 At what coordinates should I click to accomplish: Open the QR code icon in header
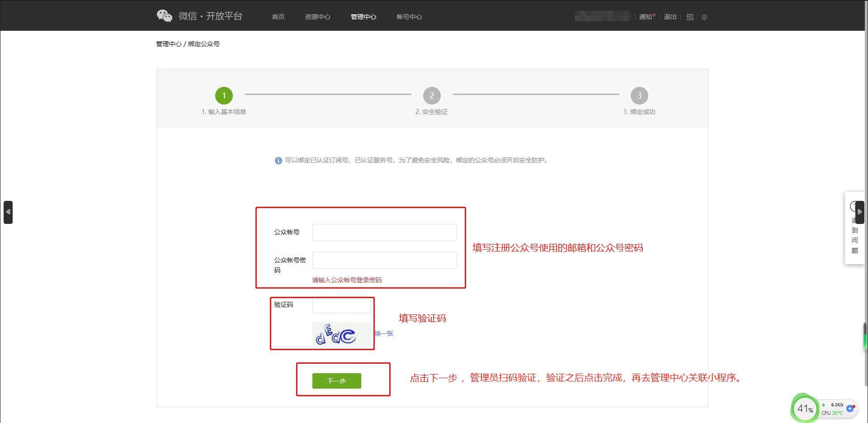point(690,17)
